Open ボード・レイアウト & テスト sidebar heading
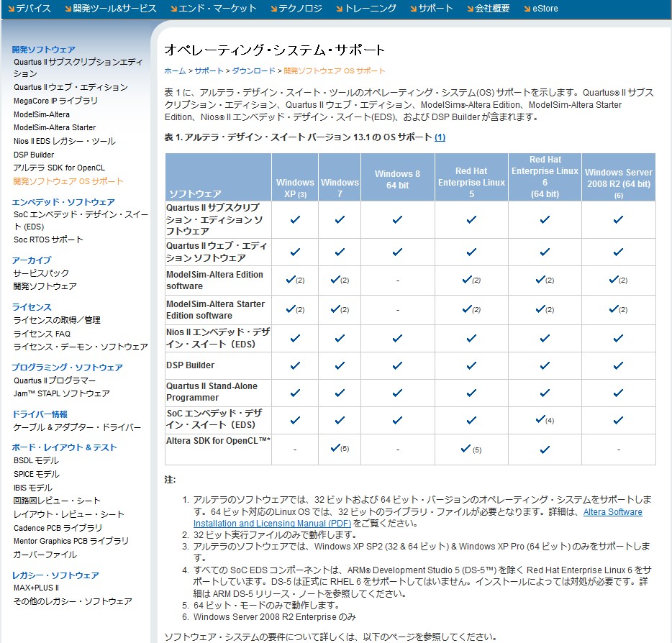The width and height of the screenshot is (672, 643). (64, 447)
